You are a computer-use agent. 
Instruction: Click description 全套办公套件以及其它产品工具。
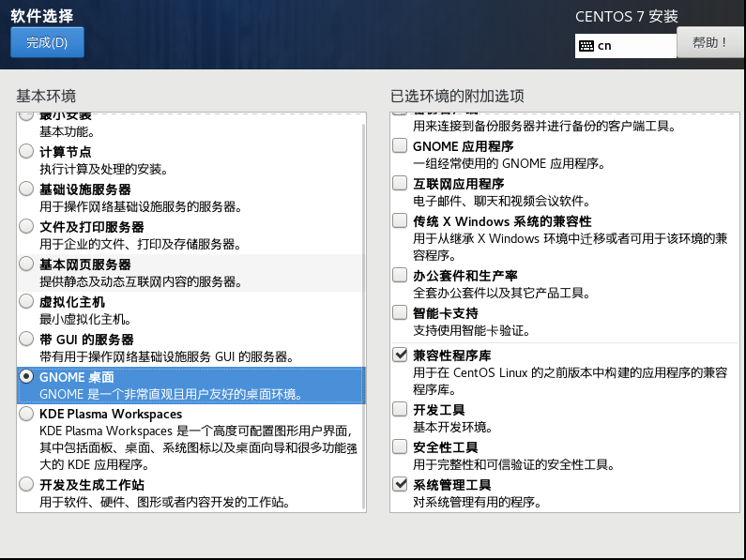pos(502,293)
